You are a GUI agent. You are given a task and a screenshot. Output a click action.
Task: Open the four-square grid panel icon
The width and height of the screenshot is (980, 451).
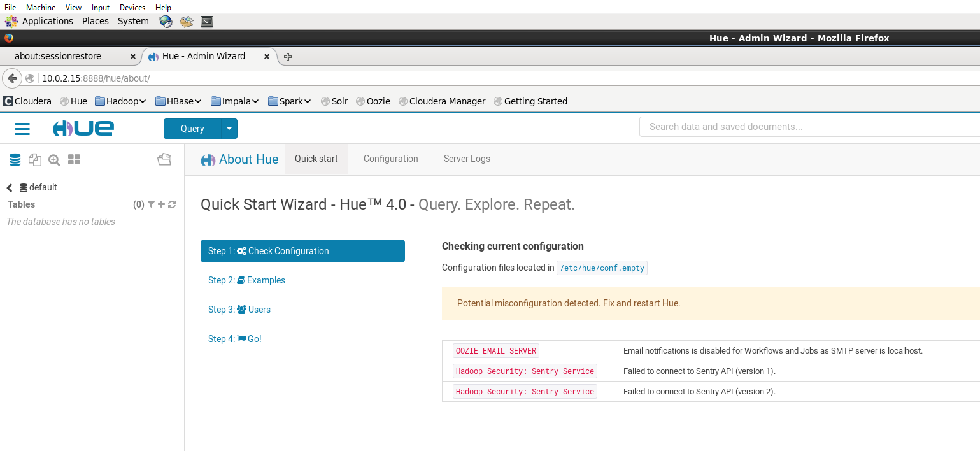click(x=74, y=160)
